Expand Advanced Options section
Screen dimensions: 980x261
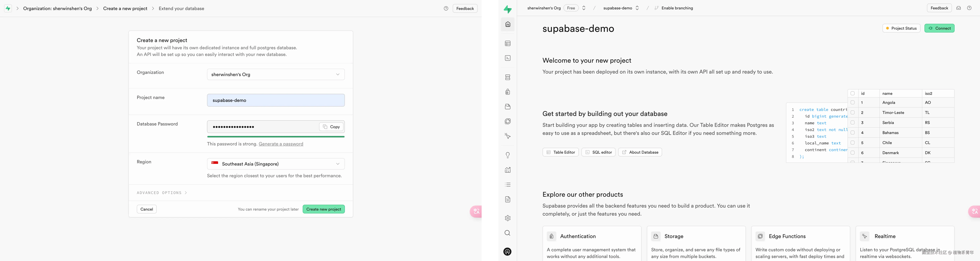coord(162,193)
